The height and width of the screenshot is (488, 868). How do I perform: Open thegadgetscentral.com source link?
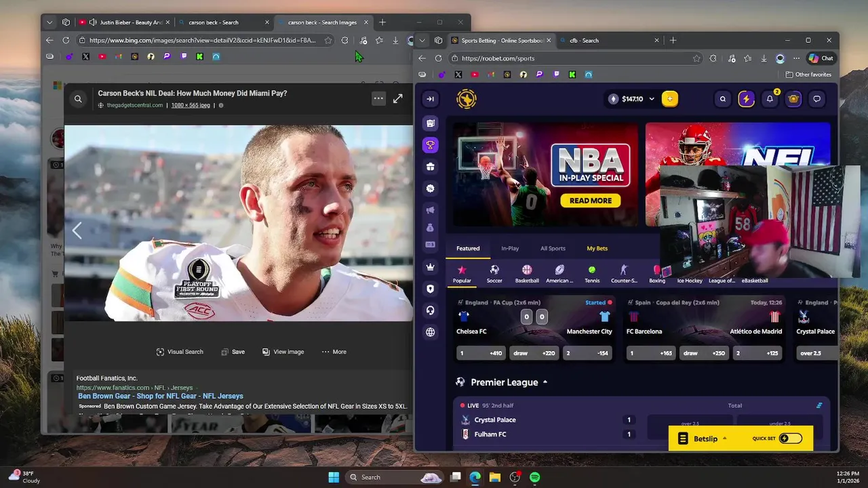pyautogui.click(x=135, y=105)
